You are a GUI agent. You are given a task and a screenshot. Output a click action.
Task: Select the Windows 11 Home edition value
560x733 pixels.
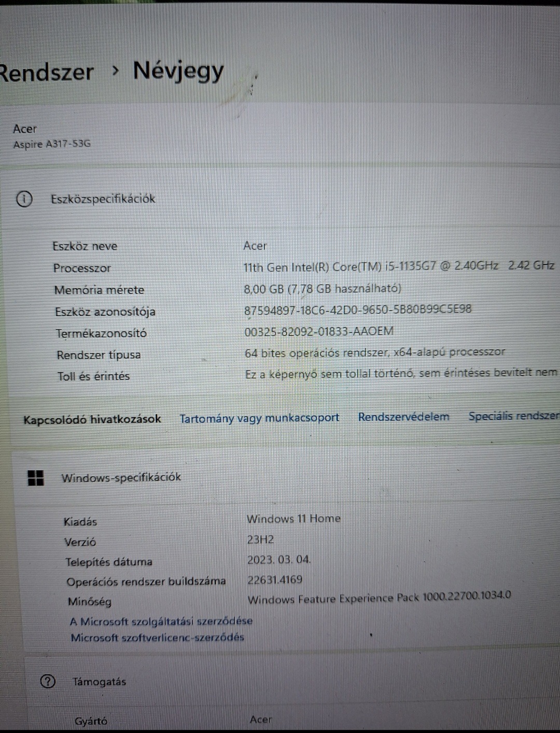point(293,518)
